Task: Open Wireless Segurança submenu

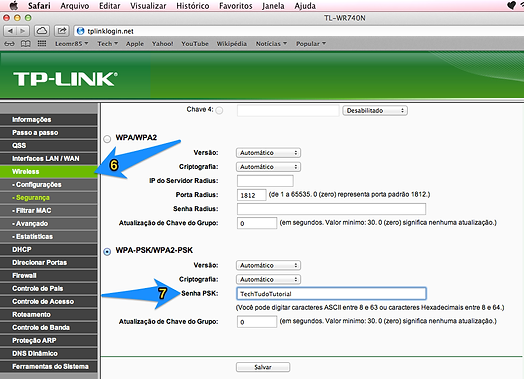Action: click(49, 198)
